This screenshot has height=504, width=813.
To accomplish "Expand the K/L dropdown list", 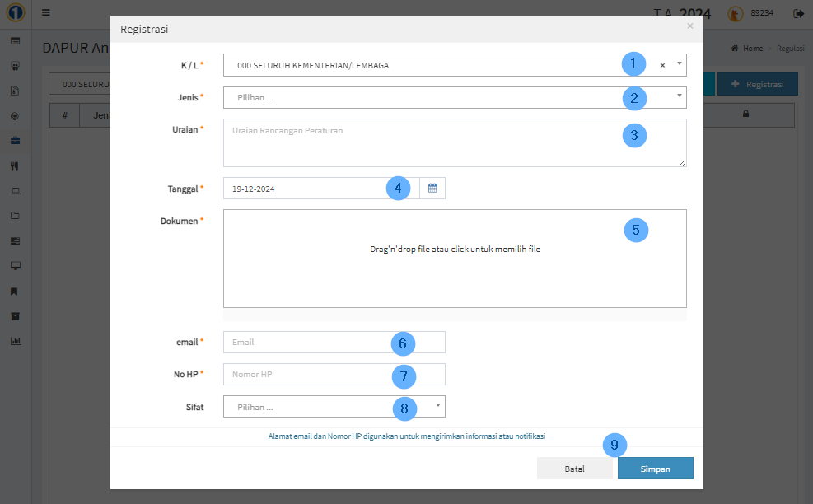I will tap(679, 64).
